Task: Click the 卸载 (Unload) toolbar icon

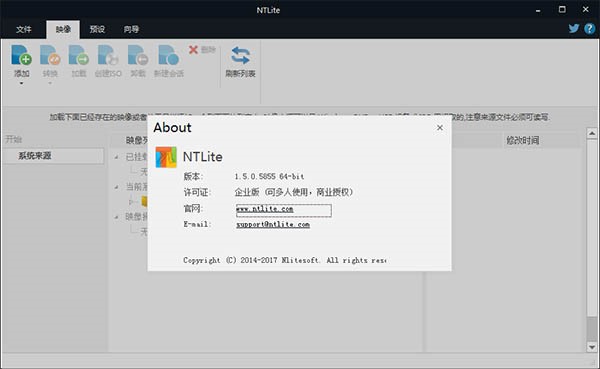Action: (138, 55)
